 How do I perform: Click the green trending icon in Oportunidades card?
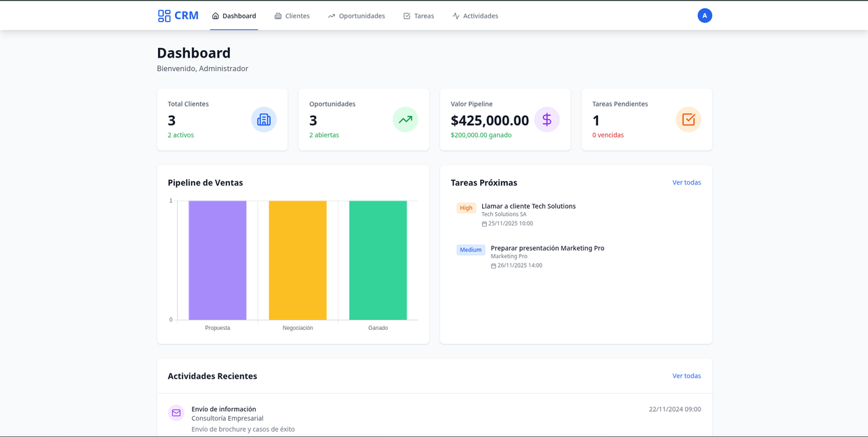pos(406,119)
